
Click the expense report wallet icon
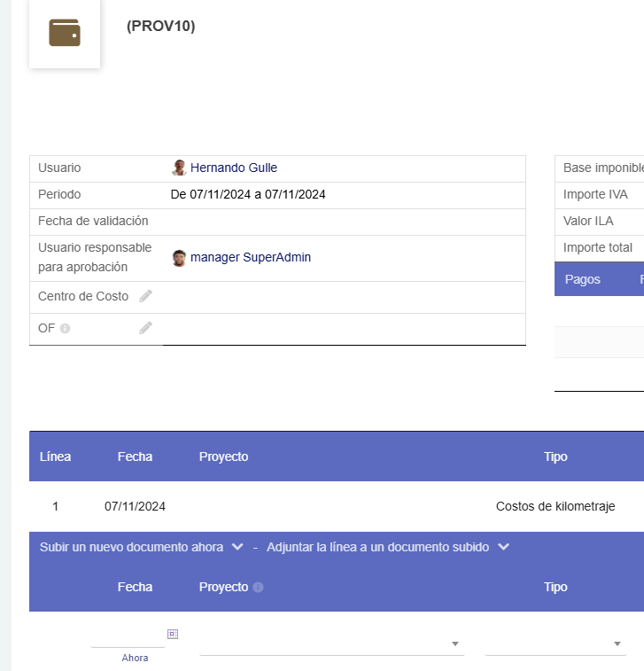point(65,33)
